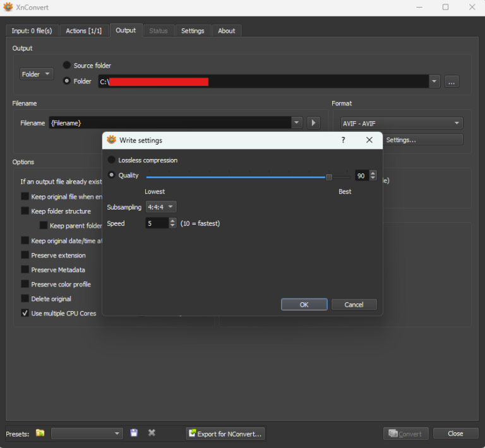Switch to the Input: 0 file(s) tab
Viewport: 485px width, 448px height.
(x=32, y=31)
